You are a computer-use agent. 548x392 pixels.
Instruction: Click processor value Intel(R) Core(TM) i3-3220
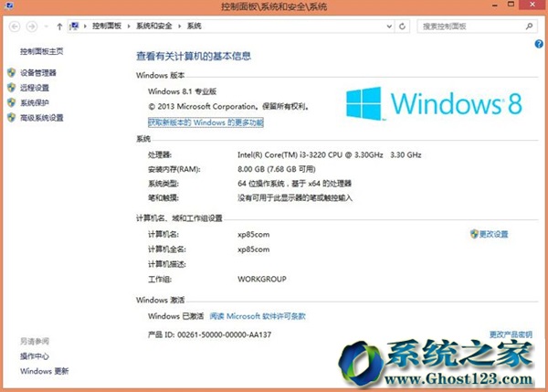point(329,155)
